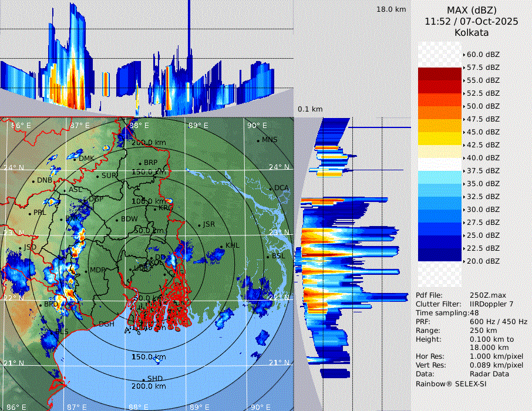The width and height of the screenshot is (532, 411).
Task: Click the MAX (dBZ) title text
Action: (x=472, y=10)
